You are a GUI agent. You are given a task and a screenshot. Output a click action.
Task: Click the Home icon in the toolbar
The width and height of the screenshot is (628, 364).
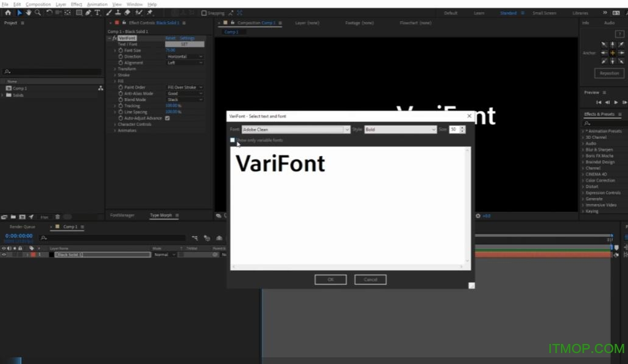[8, 12]
